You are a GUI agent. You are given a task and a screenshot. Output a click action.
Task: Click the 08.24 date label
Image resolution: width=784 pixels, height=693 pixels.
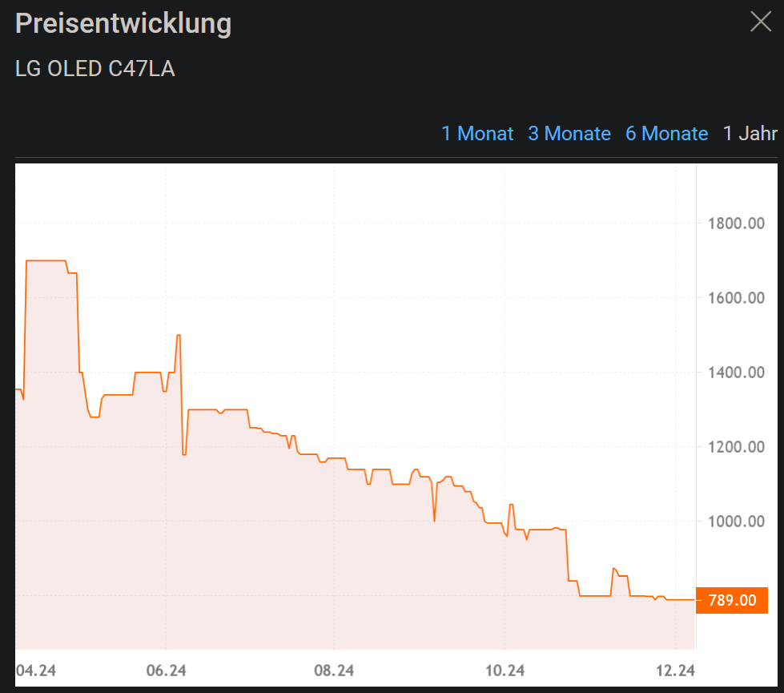coord(334,671)
